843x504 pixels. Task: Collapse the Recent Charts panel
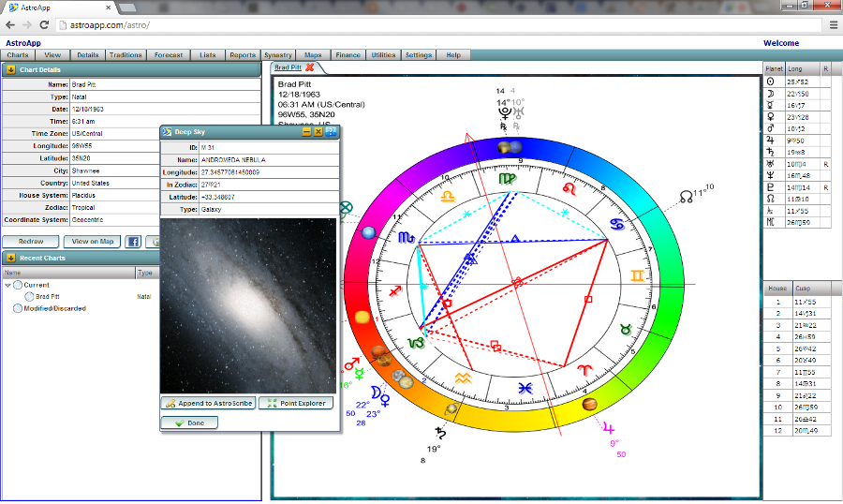tap(10, 258)
